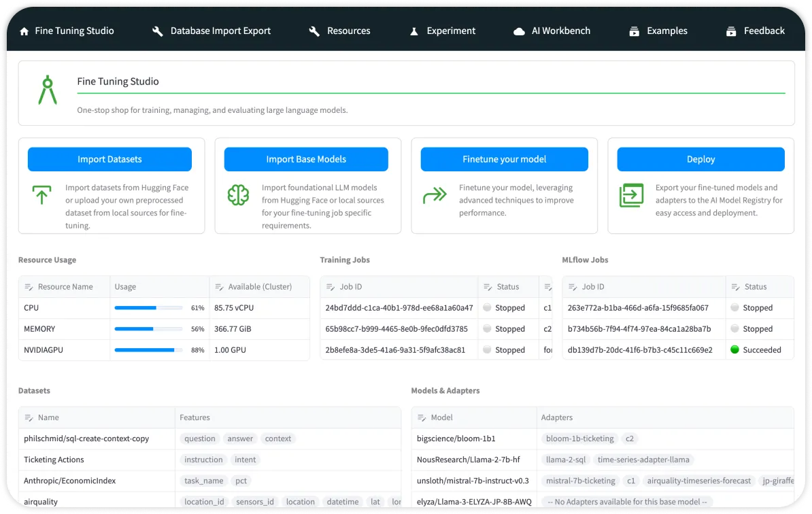Click the wrench icon beside Resources
Image resolution: width=812 pixels, height=514 pixels.
point(314,31)
